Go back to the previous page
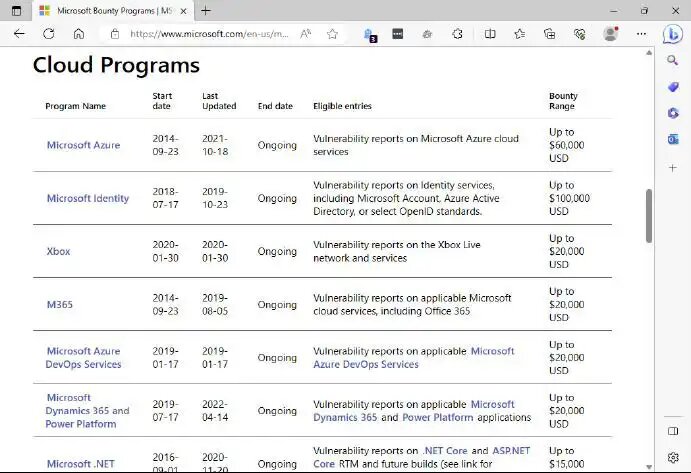 [x=19, y=34]
